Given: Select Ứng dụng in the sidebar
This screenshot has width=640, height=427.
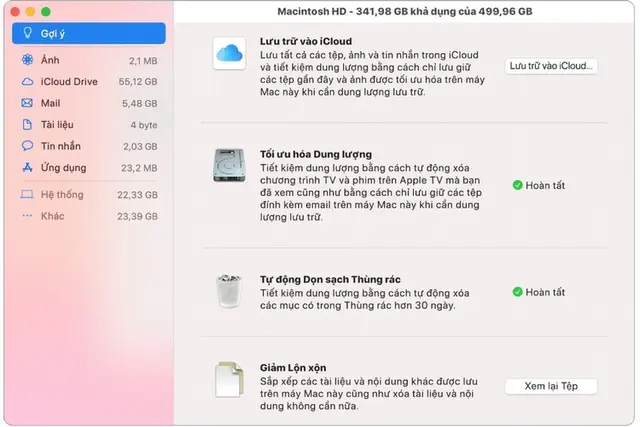Looking at the screenshot, I should [89, 167].
